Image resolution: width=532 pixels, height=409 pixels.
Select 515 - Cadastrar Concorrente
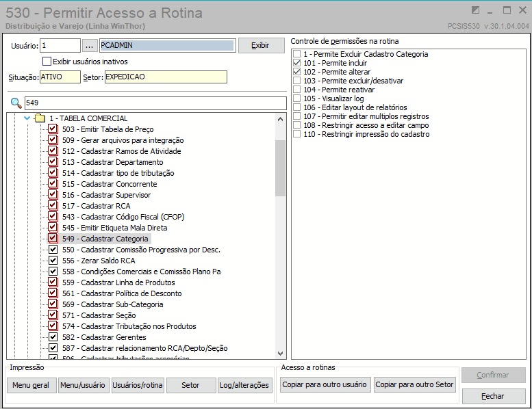[110, 184]
